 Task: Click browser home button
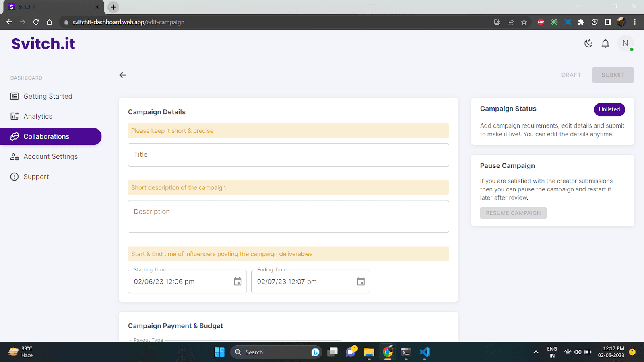(50, 22)
